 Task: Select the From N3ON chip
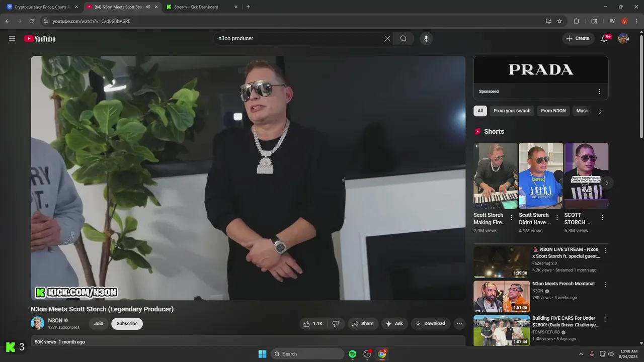click(553, 111)
